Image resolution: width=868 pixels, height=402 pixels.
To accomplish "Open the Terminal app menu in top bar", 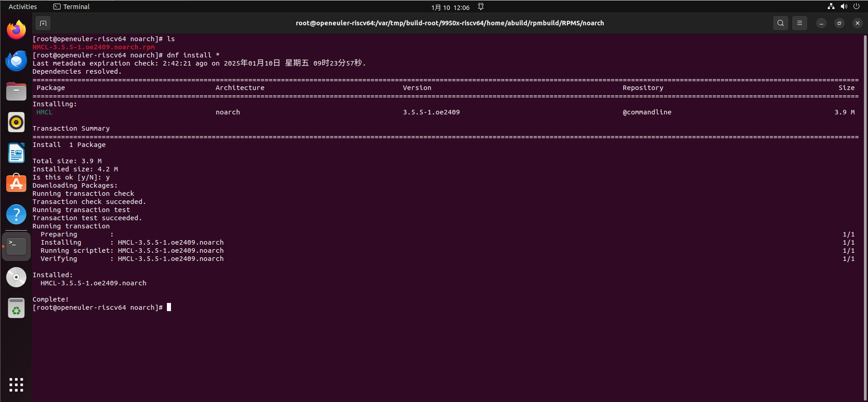I will point(71,7).
